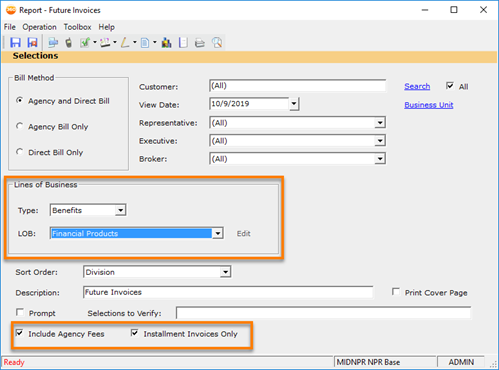Select Agency Bill Only radio button

(x=20, y=126)
